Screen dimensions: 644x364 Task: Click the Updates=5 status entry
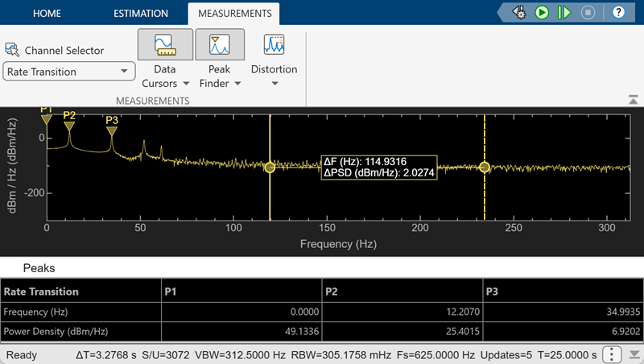click(x=506, y=355)
